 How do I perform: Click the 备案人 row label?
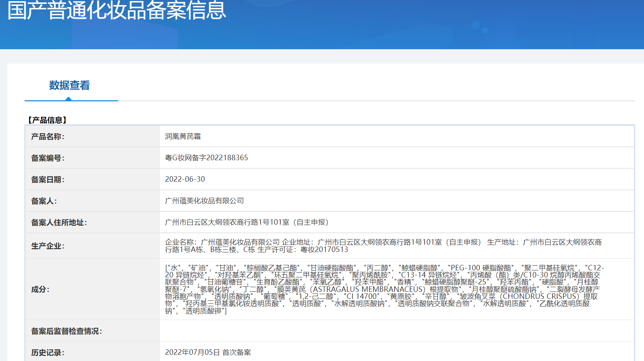[x=44, y=201]
